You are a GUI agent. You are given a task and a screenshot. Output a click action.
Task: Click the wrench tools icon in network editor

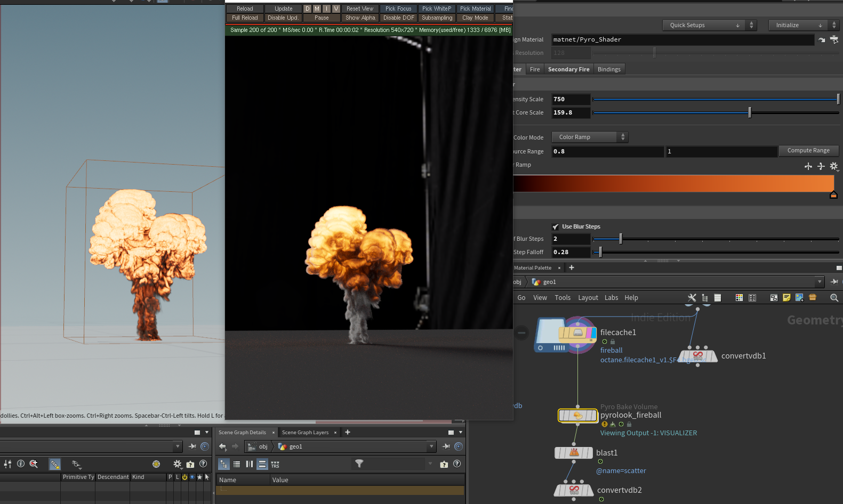(692, 298)
